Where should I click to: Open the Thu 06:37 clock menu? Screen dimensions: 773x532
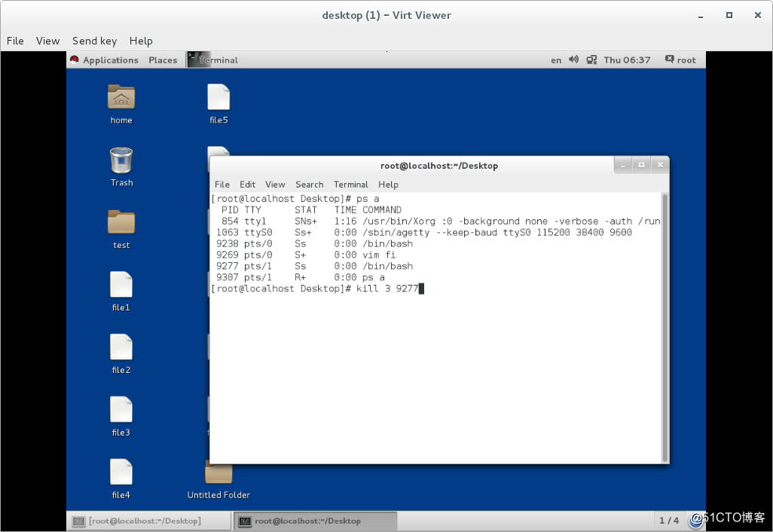tap(627, 60)
